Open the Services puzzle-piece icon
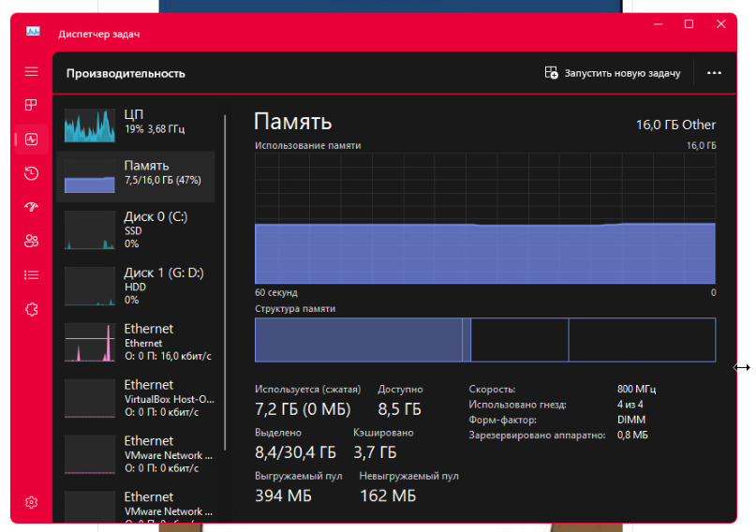The width and height of the screenshot is (756, 532). [x=31, y=308]
